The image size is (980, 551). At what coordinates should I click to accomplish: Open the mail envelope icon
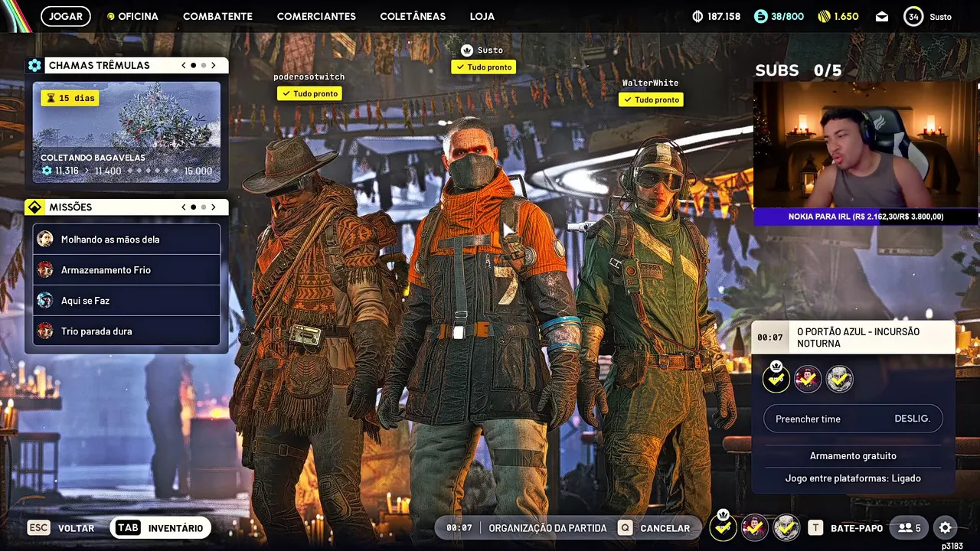882,16
